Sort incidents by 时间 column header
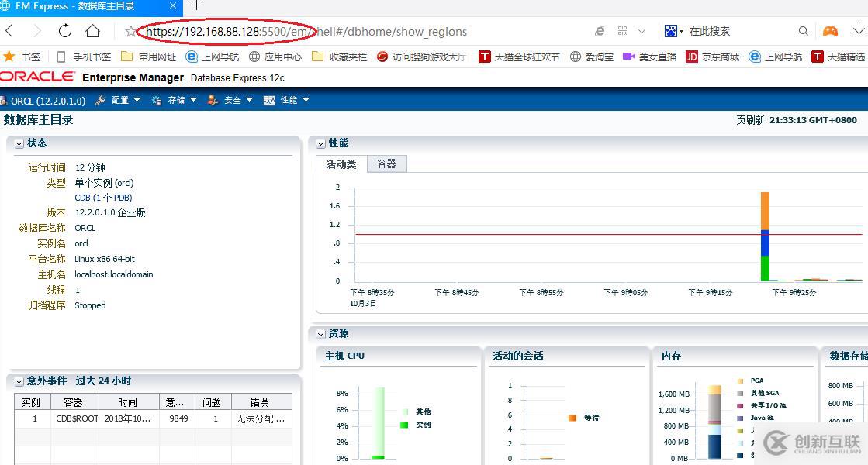868x465 pixels. tap(129, 402)
